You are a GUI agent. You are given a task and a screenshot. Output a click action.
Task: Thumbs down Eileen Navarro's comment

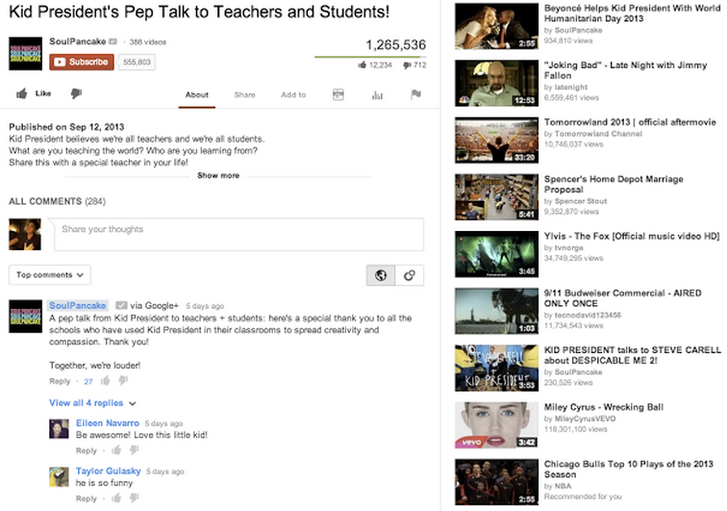pos(132,451)
